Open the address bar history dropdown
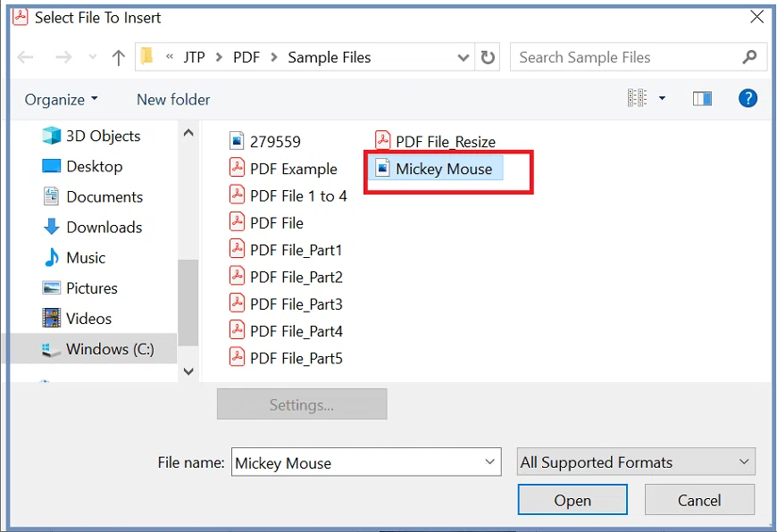This screenshot has height=532, width=777. [463, 57]
